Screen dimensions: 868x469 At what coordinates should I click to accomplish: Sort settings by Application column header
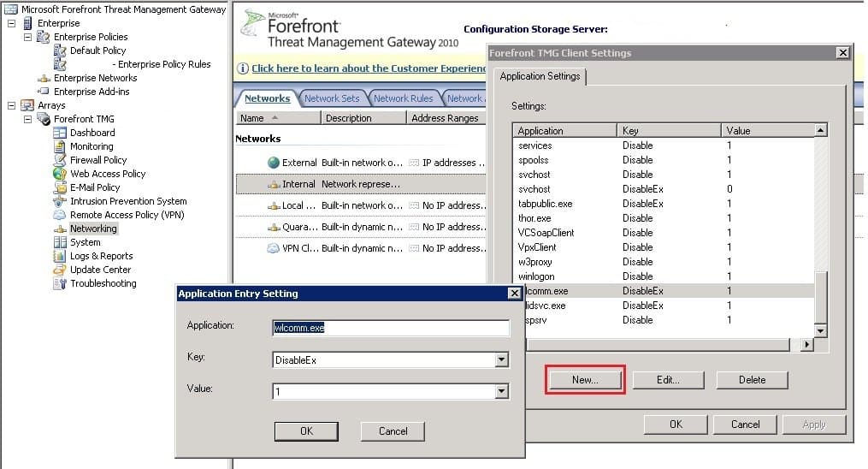[x=564, y=131]
